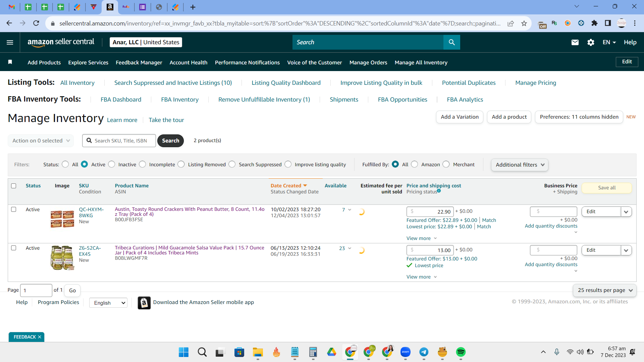Open Telegram from the taskbar
The width and height of the screenshot is (644, 362).
click(424, 352)
